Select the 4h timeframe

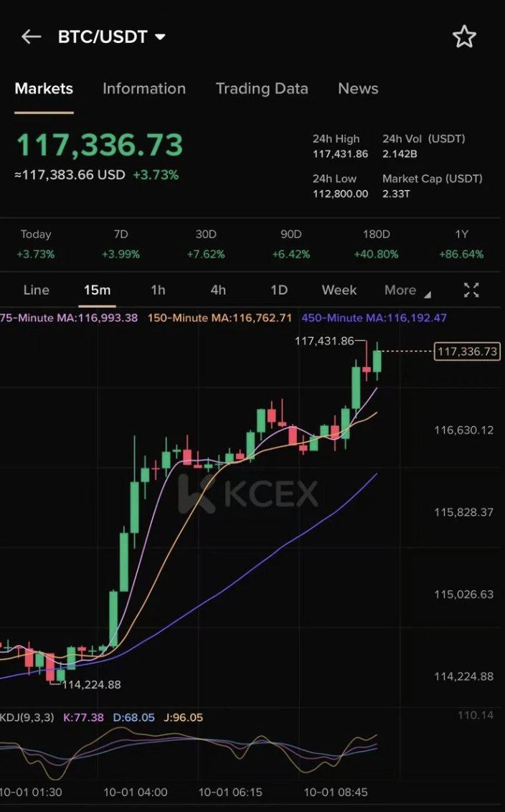click(218, 290)
